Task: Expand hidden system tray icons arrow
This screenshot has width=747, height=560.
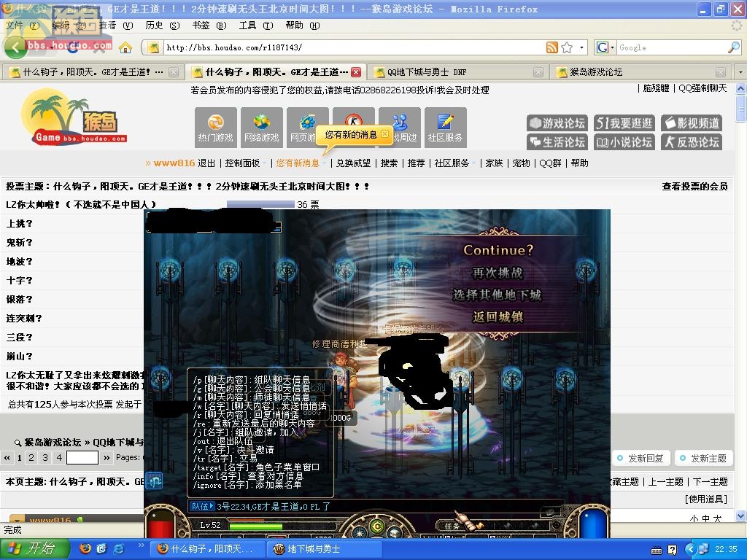Action: (x=692, y=549)
